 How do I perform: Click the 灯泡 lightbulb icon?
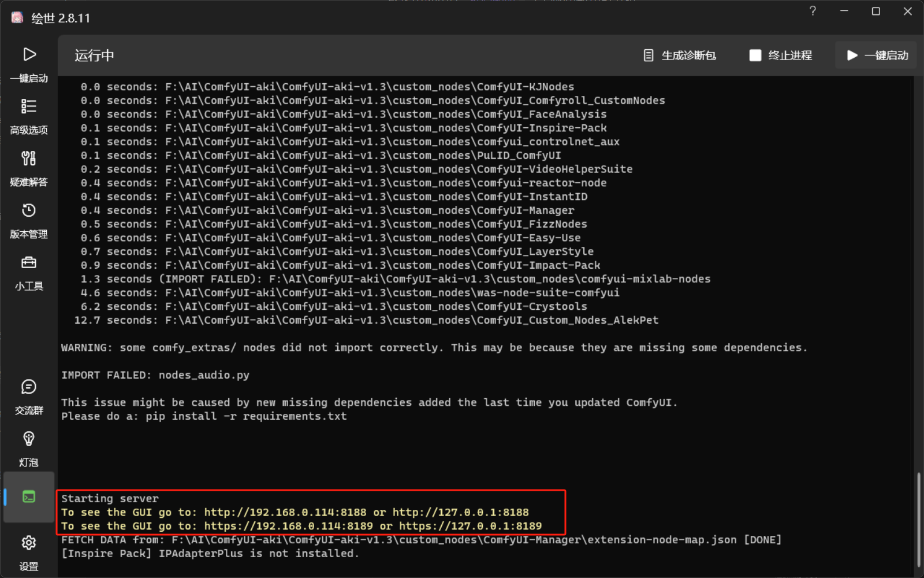point(29,439)
